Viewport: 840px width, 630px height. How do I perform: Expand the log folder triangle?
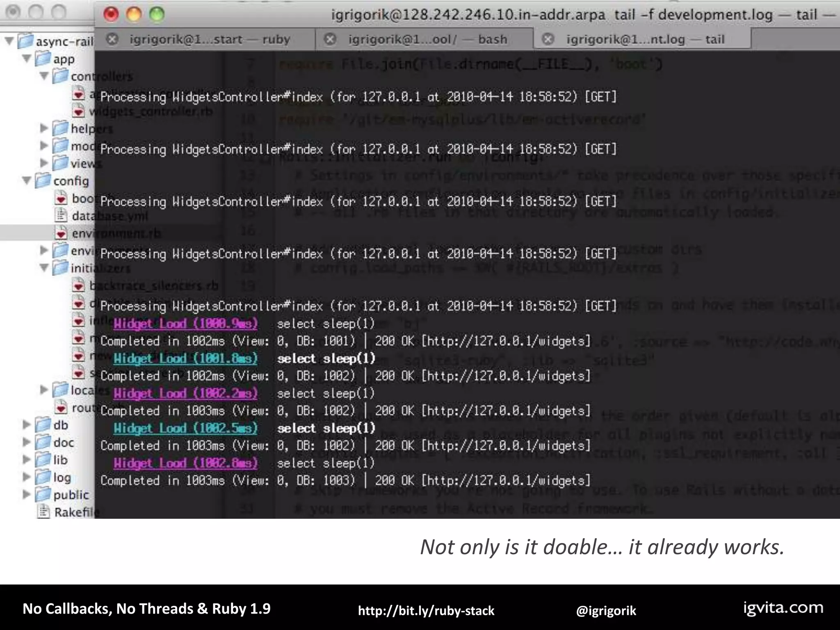tap(27, 477)
